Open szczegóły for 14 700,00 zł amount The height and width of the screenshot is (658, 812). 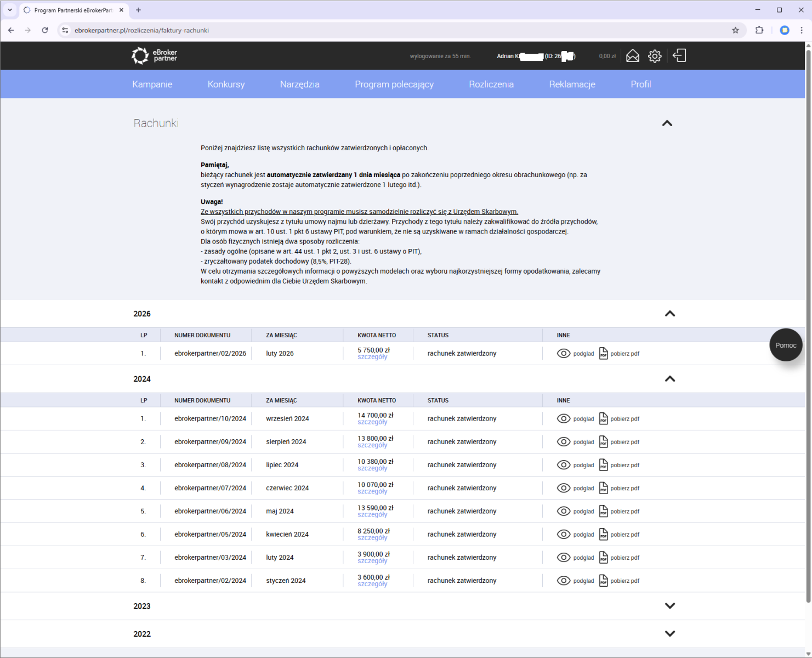click(372, 423)
